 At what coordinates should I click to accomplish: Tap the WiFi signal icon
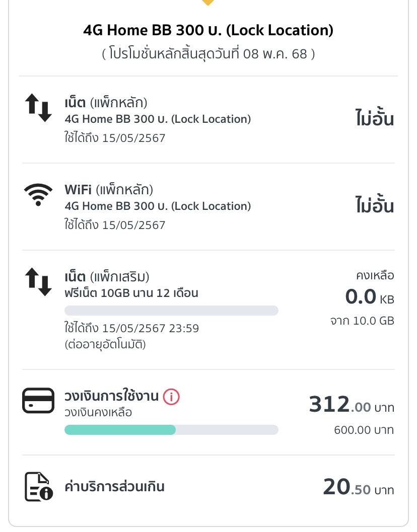click(38, 194)
